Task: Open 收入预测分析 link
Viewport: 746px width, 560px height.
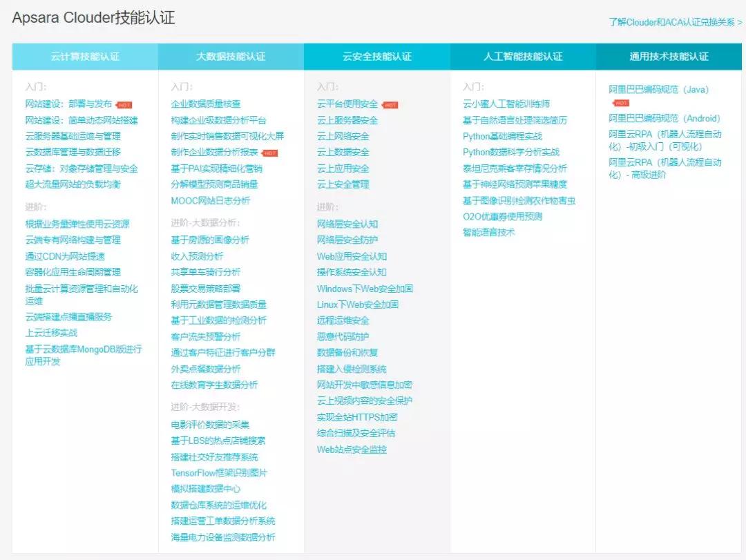Action: coord(197,256)
